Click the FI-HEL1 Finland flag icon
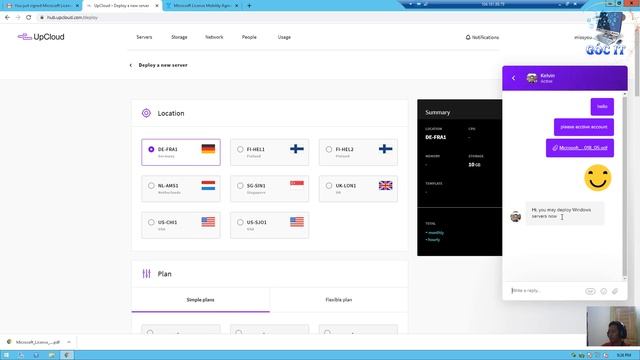 pyautogui.click(x=297, y=149)
